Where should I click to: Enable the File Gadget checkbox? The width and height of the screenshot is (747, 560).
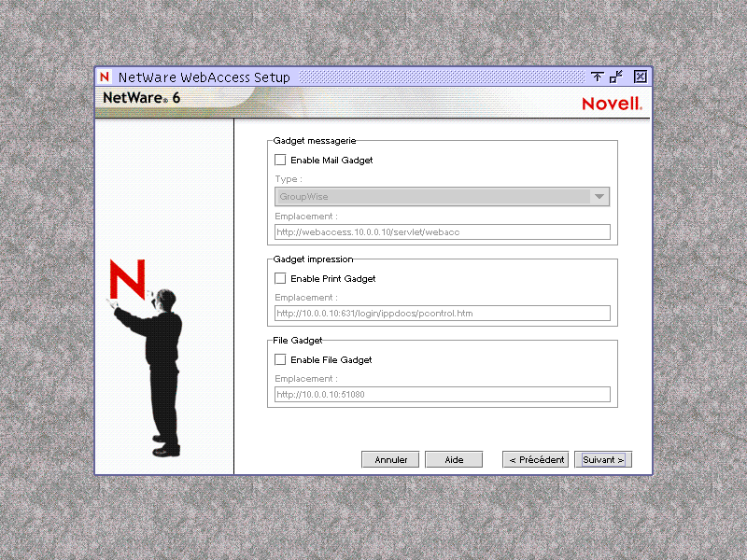[x=280, y=359]
